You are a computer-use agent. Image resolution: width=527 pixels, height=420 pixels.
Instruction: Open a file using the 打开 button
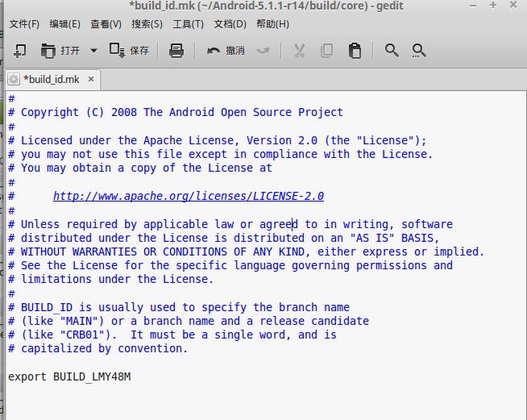[x=60, y=51]
